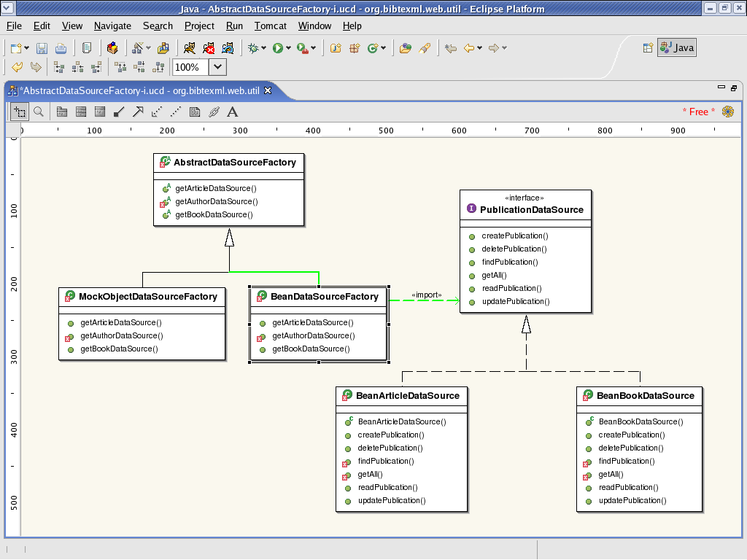Open the File menu

(15, 26)
